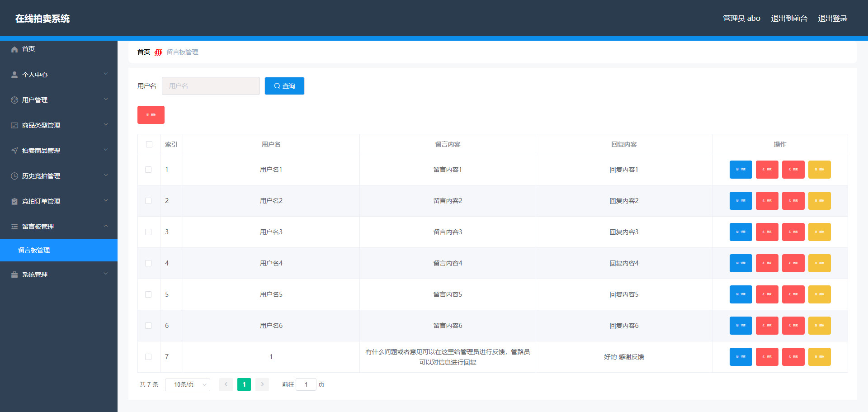868x412 pixels.
Task: Click yellow delete button in 用户名6 row
Action: [819, 326]
